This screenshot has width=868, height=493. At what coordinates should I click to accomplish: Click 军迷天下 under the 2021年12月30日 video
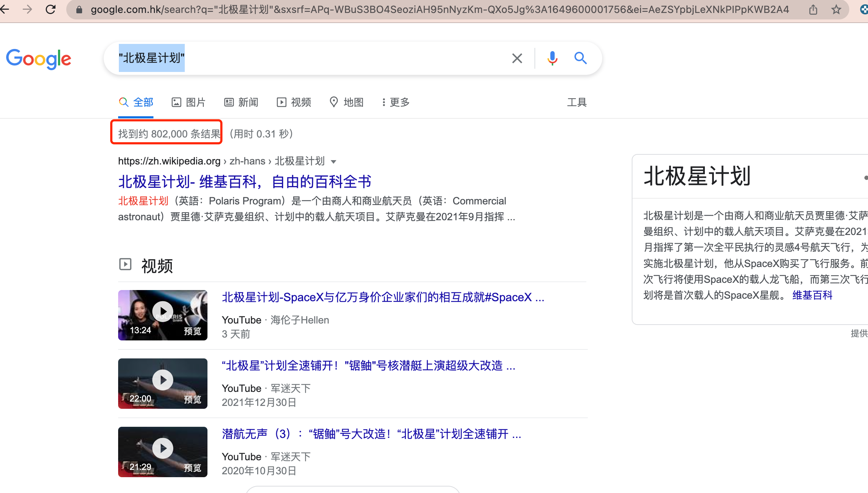[290, 388]
